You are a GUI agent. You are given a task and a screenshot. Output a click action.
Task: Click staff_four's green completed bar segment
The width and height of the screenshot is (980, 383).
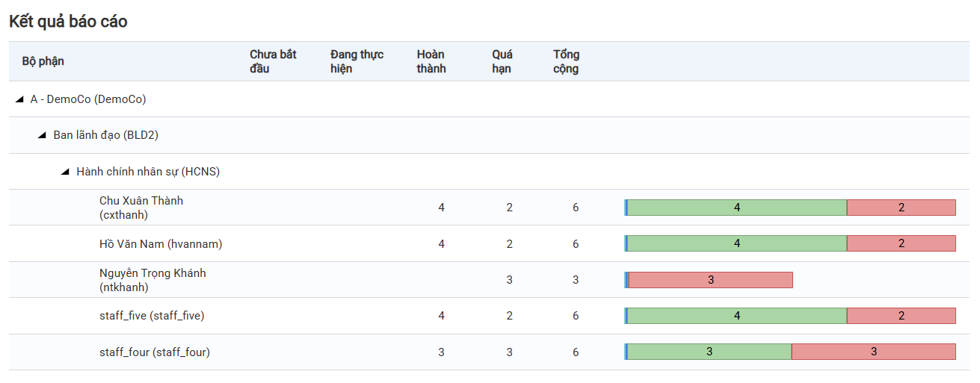pyautogui.click(x=709, y=352)
